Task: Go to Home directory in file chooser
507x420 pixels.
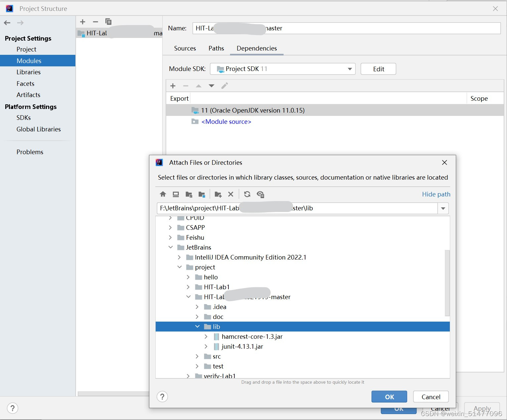Action: (163, 194)
